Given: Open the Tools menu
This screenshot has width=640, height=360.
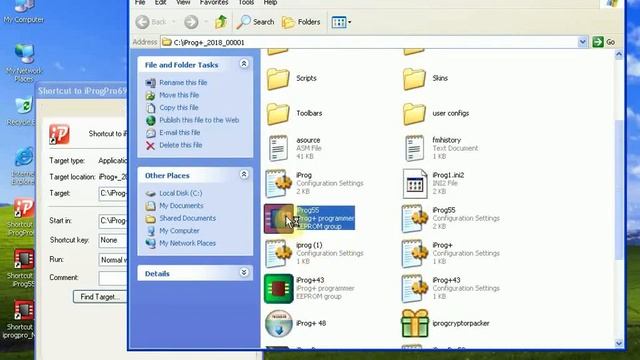Looking at the screenshot, I should pos(246,3).
